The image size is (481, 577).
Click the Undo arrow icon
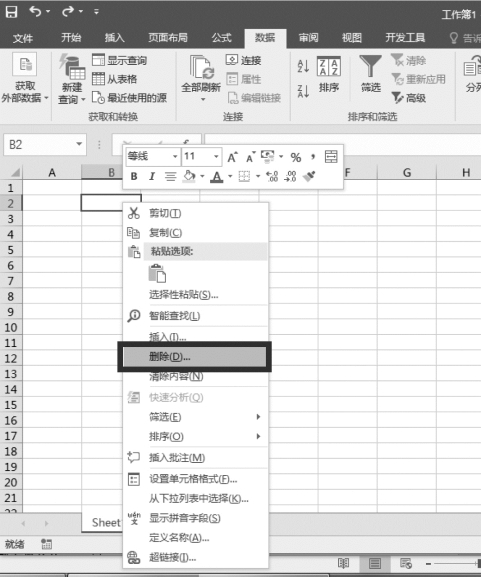point(35,11)
